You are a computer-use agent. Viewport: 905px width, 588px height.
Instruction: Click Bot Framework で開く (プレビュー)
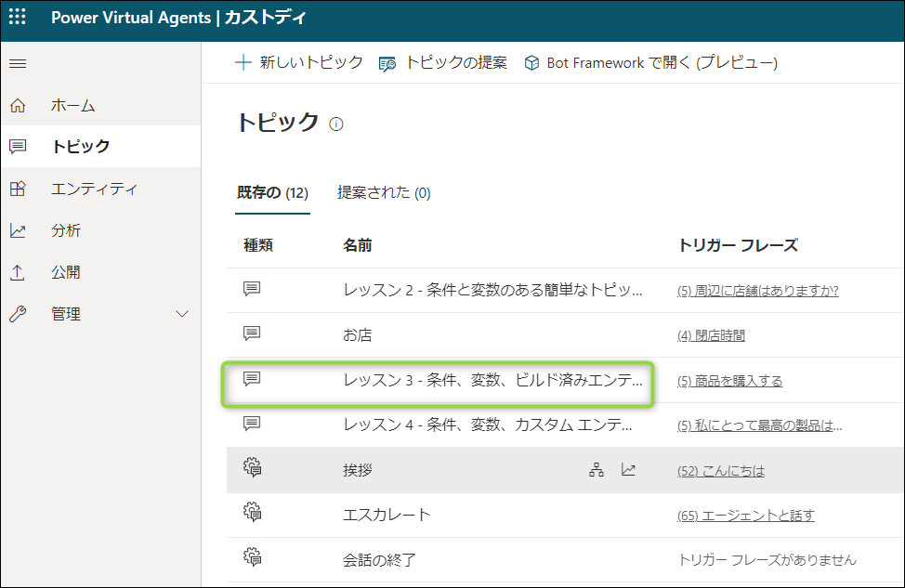pyautogui.click(x=651, y=62)
